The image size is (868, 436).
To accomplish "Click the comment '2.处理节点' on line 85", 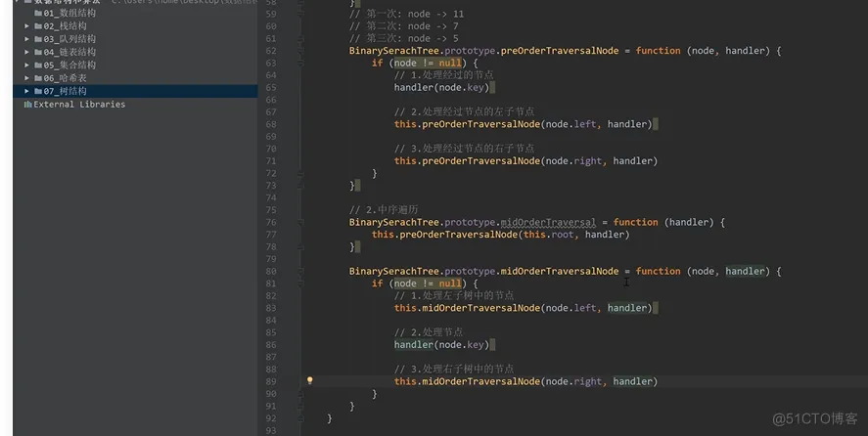I will (429, 332).
